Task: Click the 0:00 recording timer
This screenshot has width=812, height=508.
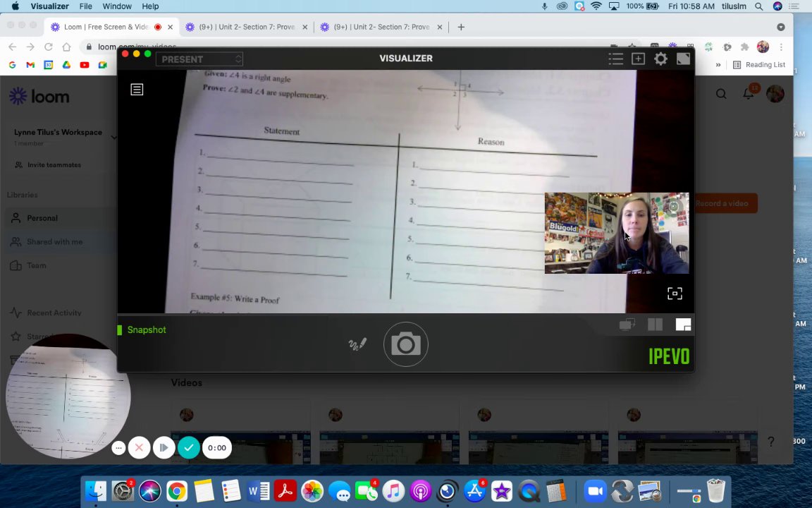Action: (x=217, y=448)
